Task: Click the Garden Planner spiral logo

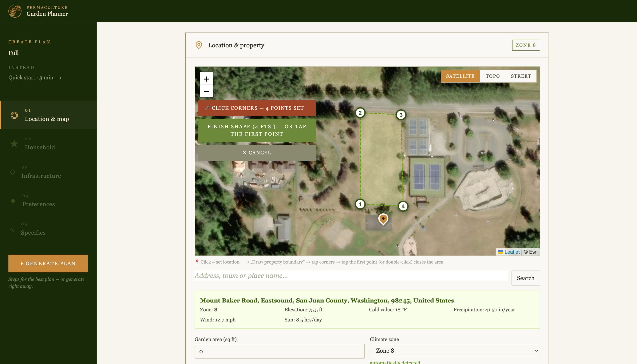Action: click(x=15, y=11)
